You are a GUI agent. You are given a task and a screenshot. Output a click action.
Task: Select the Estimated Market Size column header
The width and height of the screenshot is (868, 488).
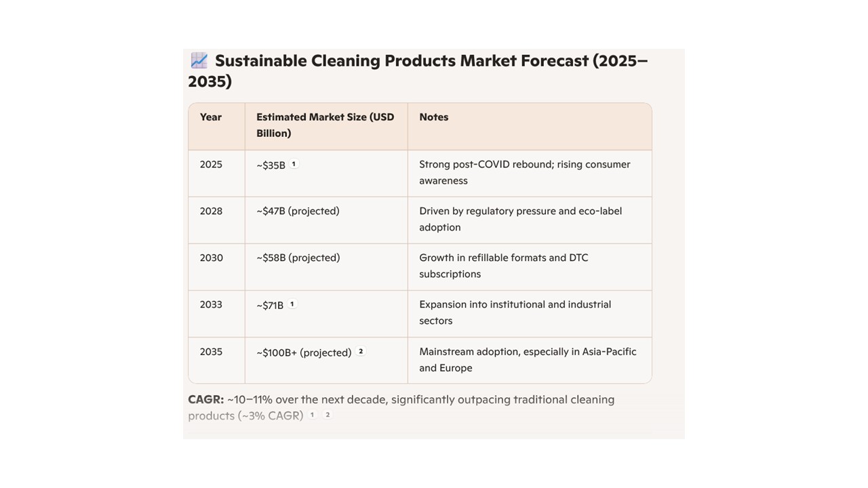click(325, 125)
